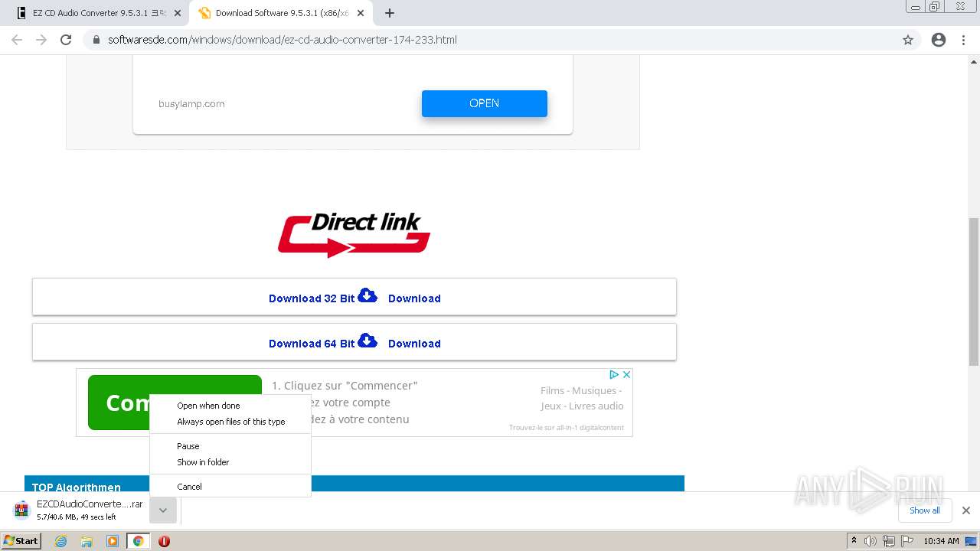Click download progress 5.7/40.6 MB text

pos(77,517)
